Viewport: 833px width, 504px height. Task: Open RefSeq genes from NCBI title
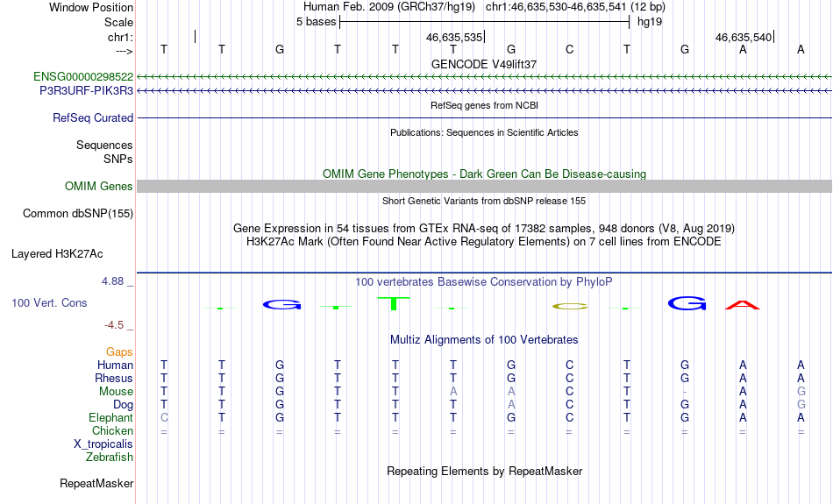tap(485, 106)
